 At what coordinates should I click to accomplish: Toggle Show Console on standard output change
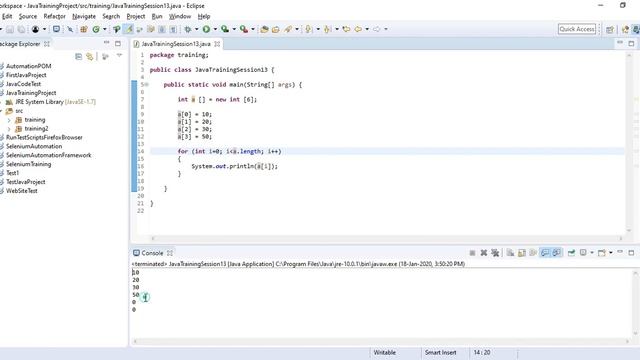point(544,253)
